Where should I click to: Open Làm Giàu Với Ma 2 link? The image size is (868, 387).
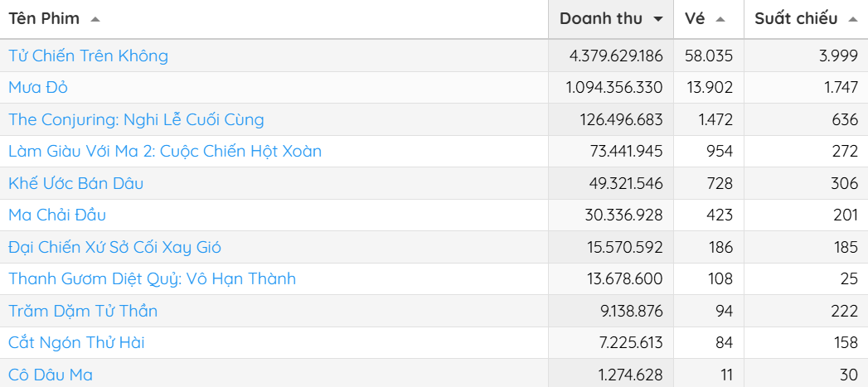[x=165, y=151]
